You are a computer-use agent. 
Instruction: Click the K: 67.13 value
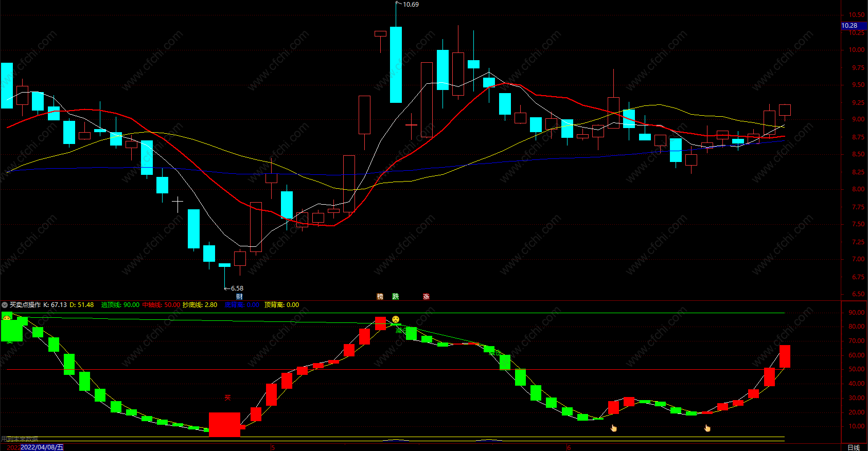click(55, 305)
